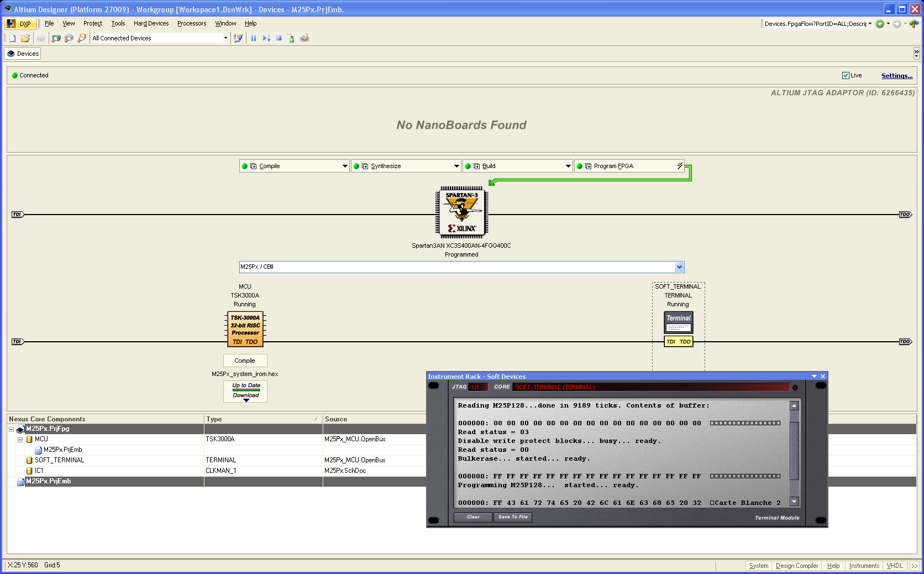Click the green Up to Date progress indicator
This screenshot has width=924, height=574.
[246, 390]
